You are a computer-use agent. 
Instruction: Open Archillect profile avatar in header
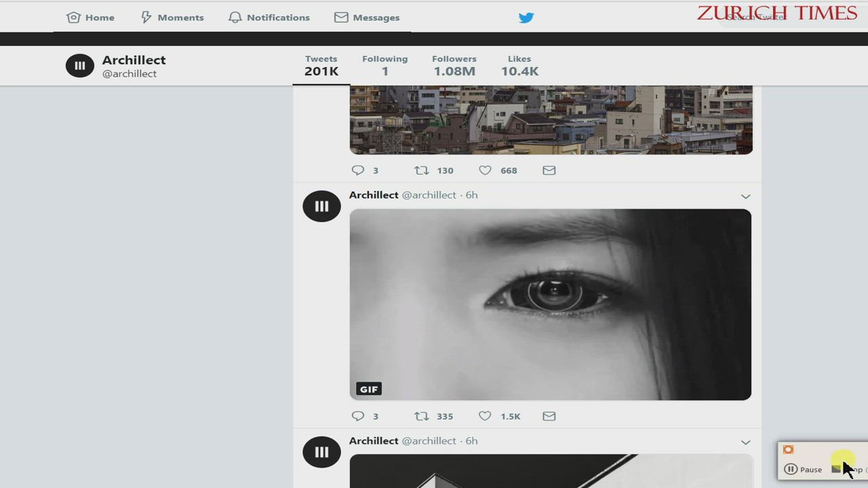(80, 66)
